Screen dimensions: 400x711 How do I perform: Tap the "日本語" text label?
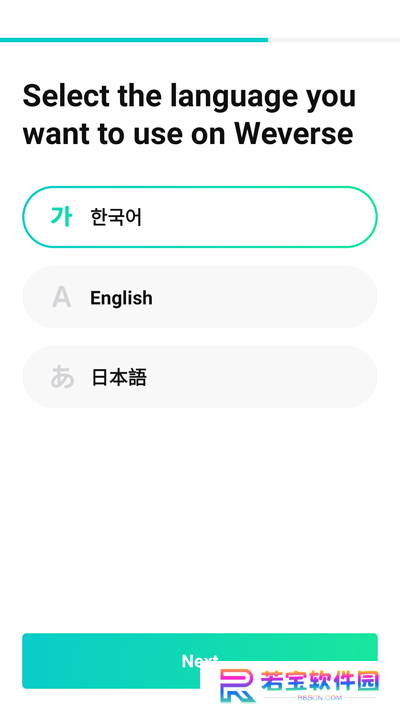point(119,377)
